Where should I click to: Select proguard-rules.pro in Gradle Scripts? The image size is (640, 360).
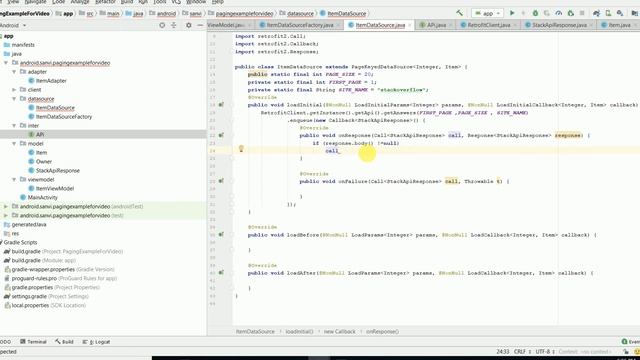click(x=60, y=278)
